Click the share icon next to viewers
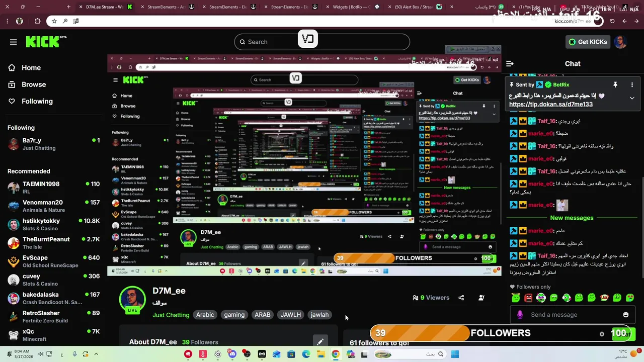 tap(461, 298)
